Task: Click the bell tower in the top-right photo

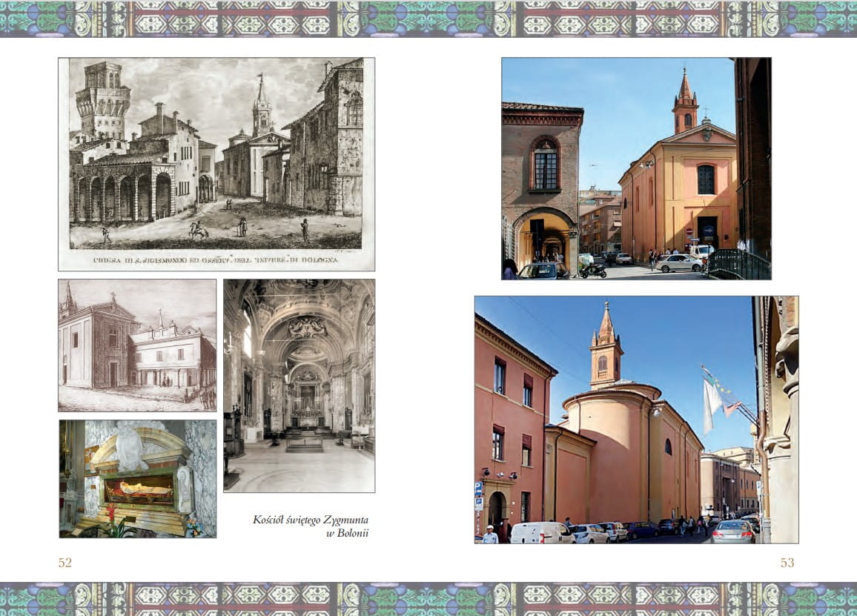Action: point(685,104)
